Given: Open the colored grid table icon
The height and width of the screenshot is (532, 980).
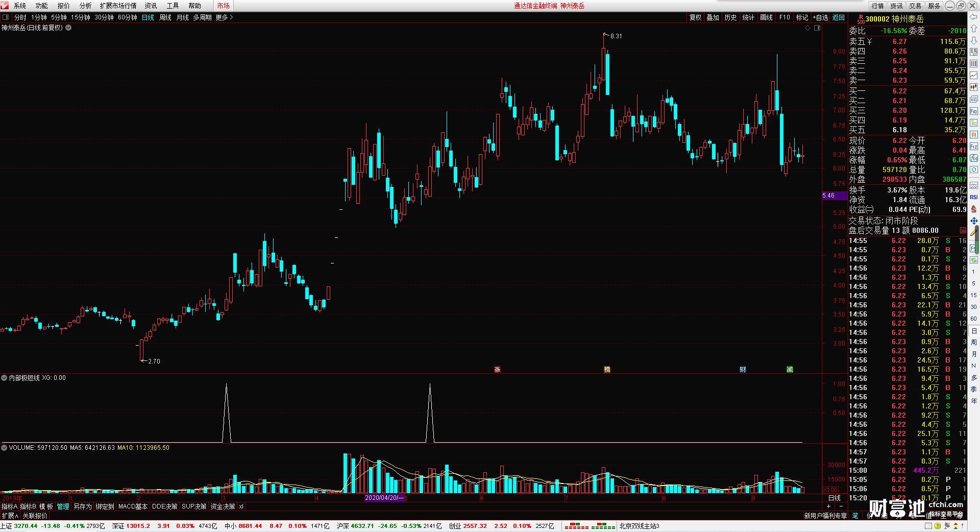Looking at the screenshot, I should click(x=974, y=64).
